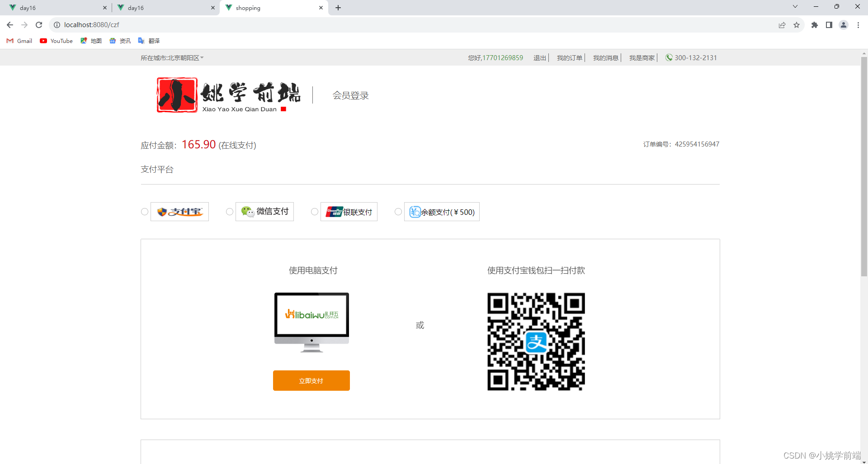Click the page vertical scrollbar thumb

864,166
